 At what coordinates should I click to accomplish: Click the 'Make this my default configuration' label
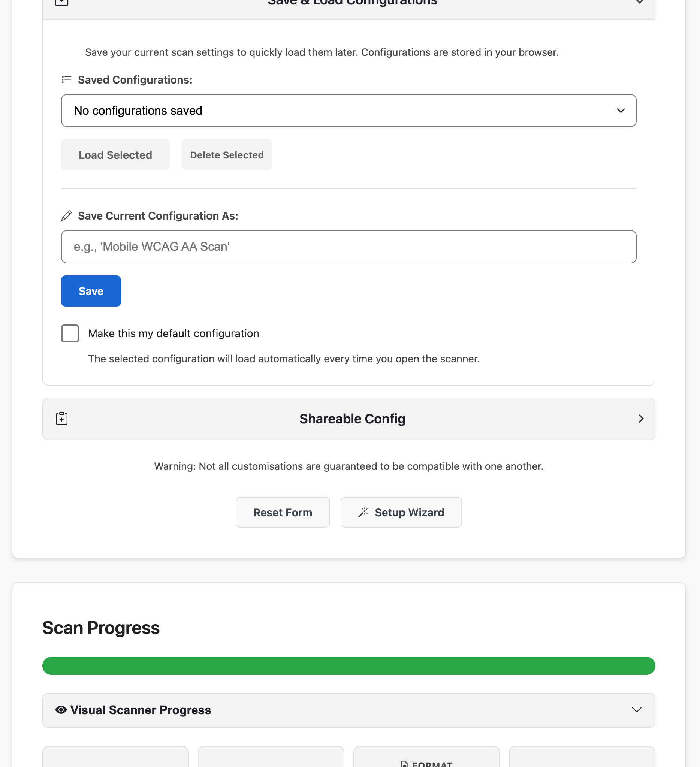point(174,333)
